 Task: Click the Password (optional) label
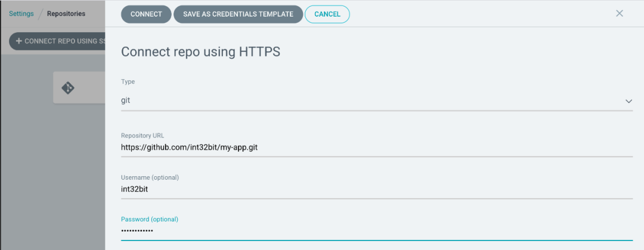(149, 219)
